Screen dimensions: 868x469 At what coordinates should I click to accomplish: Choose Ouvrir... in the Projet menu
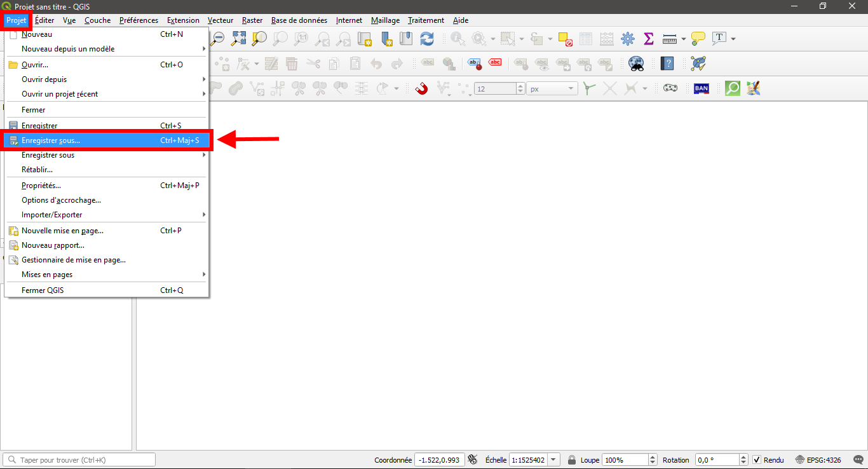[106, 65]
